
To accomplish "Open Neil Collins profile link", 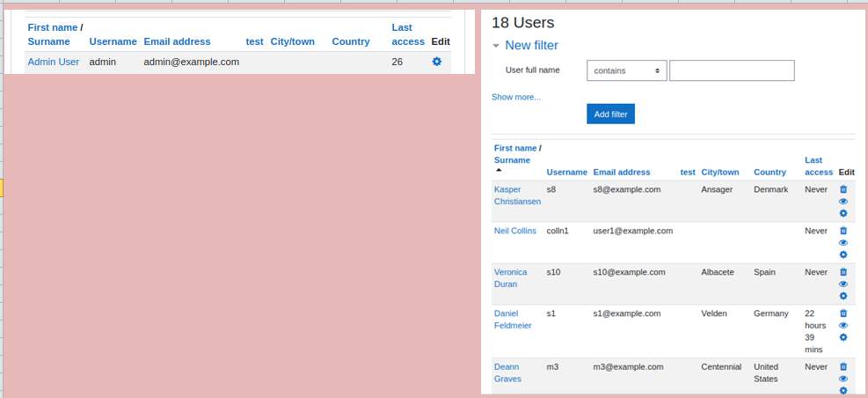I will [x=514, y=231].
